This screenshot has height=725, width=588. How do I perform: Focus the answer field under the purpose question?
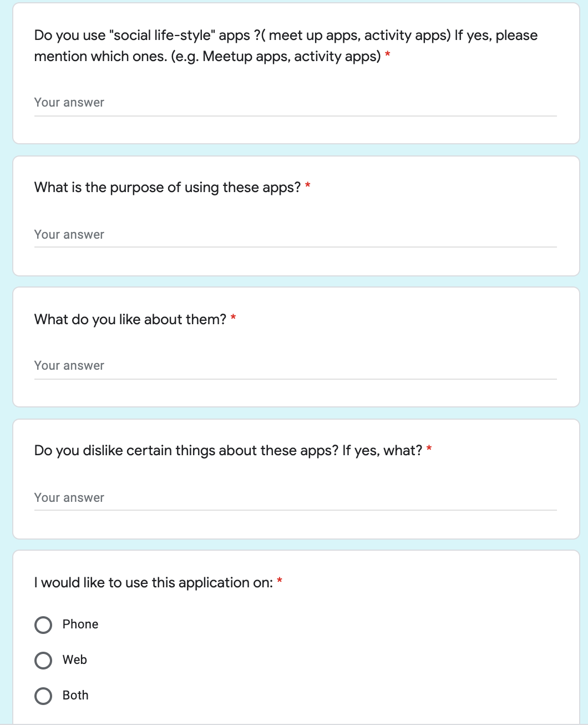(x=295, y=235)
